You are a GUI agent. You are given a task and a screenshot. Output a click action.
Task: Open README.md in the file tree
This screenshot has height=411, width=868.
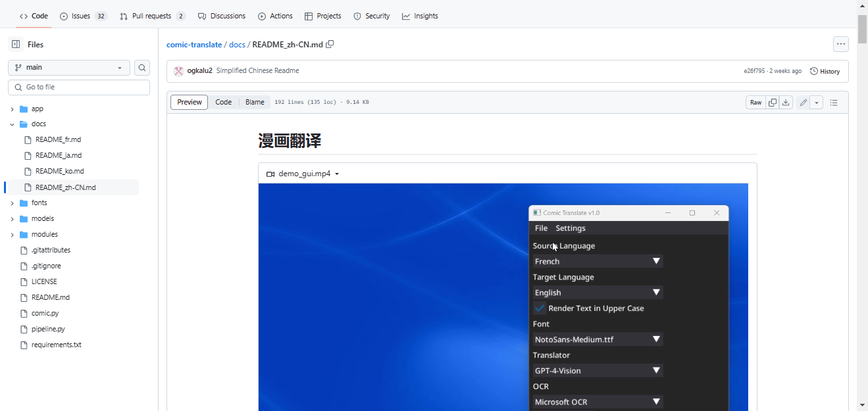coord(51,298)
